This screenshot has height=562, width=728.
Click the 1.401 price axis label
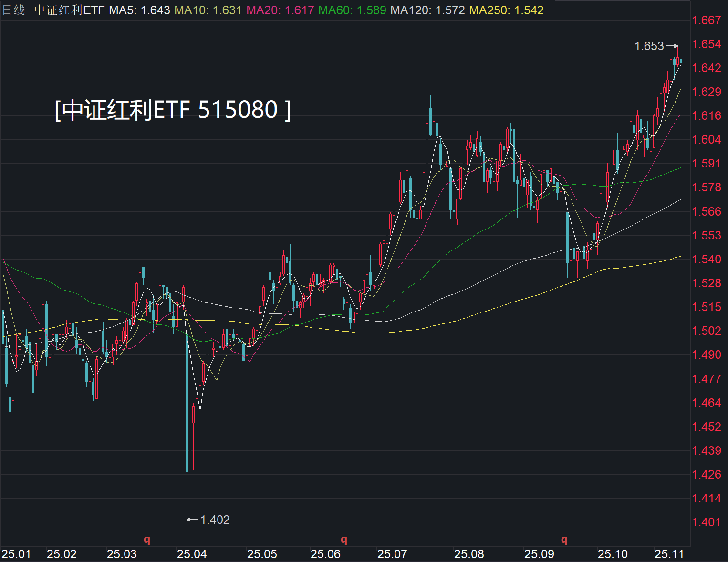pos(707,522)
